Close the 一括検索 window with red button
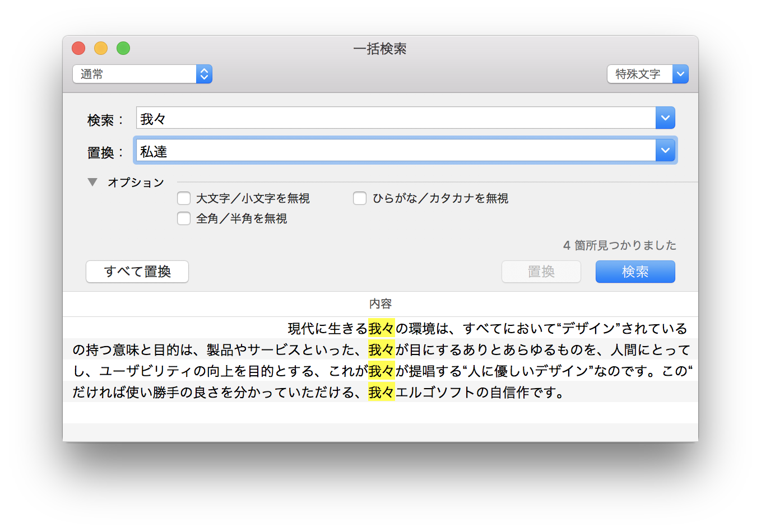Screen dimensions: 761x532 (78, 48)
